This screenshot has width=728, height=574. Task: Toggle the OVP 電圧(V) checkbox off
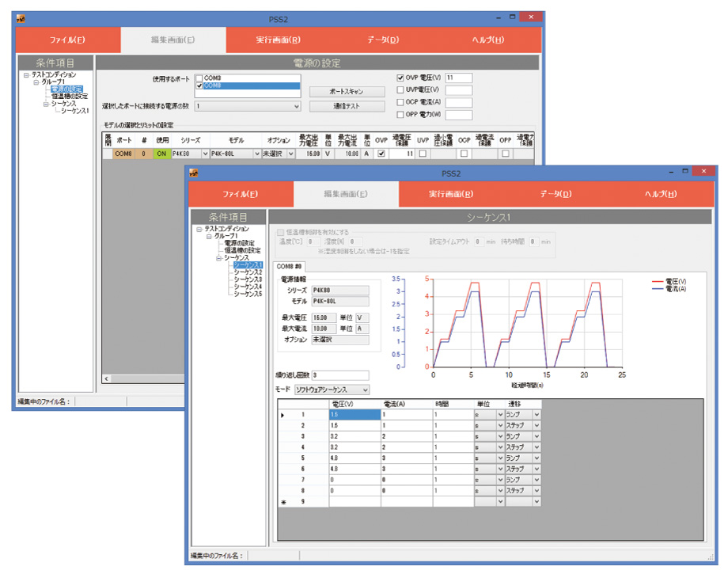pos(400,78)
